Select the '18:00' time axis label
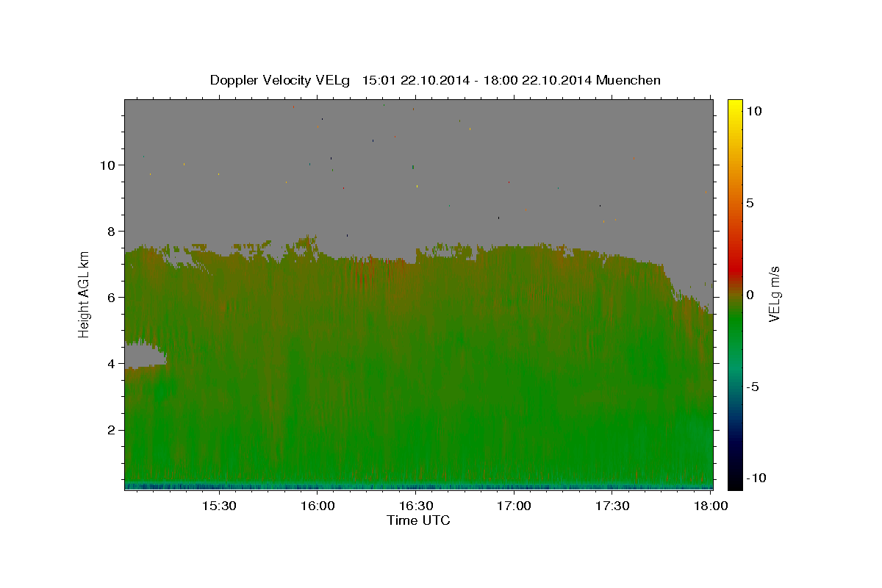The width and height of the screenshot is (882, 588). (x=710, y=506)
